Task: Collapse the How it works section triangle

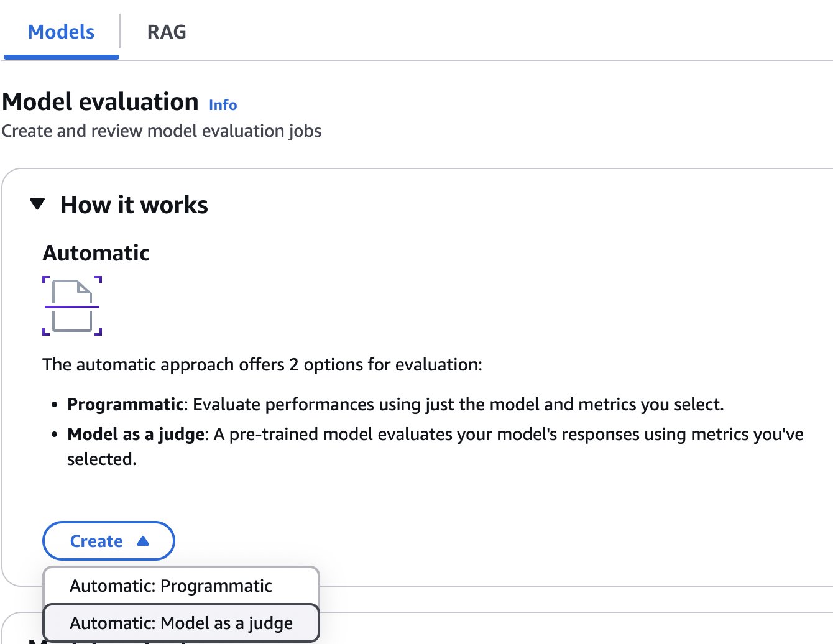Action: pyautogui.click(x=38, y=204)
